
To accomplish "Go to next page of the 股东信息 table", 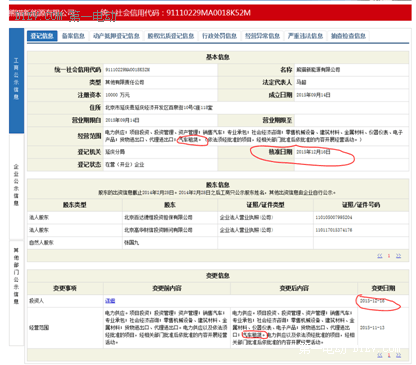I will [398, 256].
